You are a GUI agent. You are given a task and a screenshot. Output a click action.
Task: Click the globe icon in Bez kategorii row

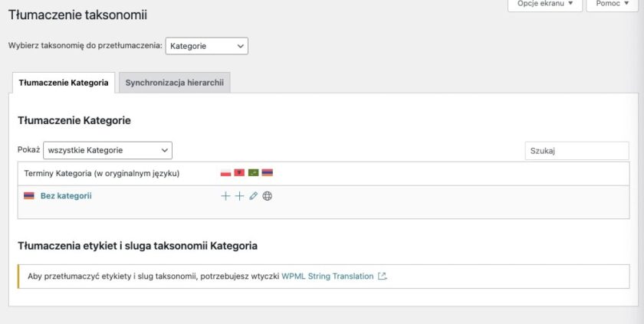[x=267, y=196]
